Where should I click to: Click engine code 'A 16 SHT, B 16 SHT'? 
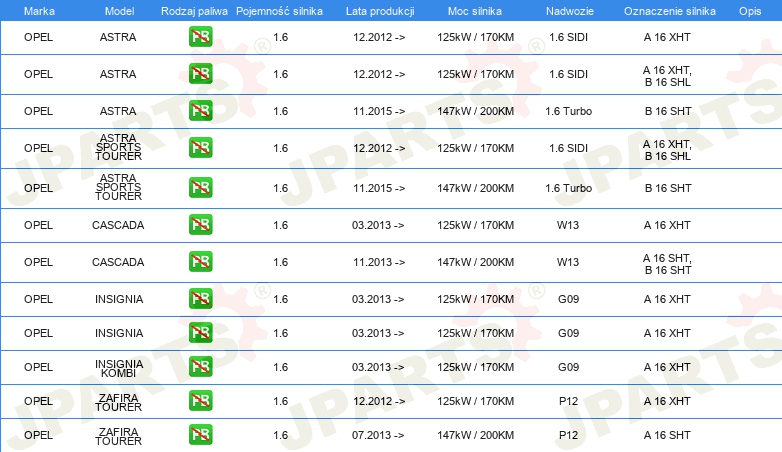[x=667, y=264]
